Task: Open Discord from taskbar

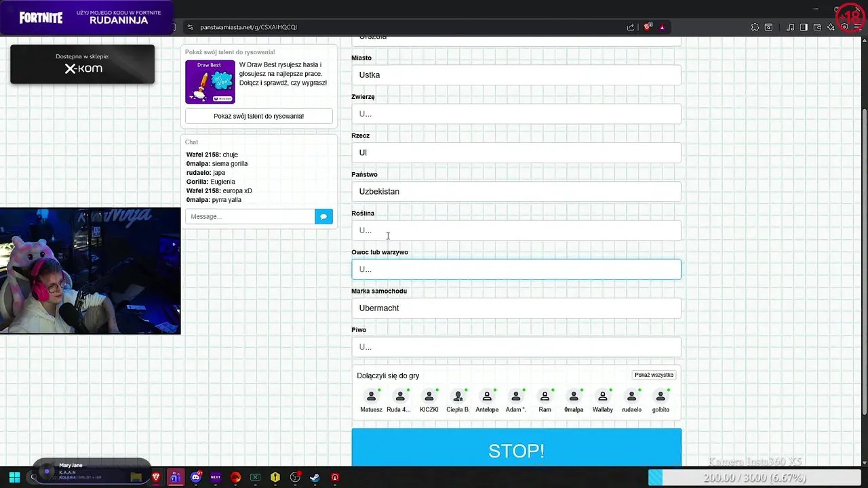Action: click(x=196, y=477)
